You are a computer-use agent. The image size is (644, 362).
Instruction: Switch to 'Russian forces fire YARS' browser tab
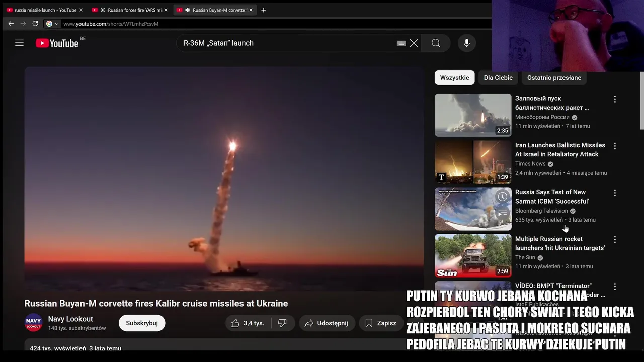click(130, 10)
